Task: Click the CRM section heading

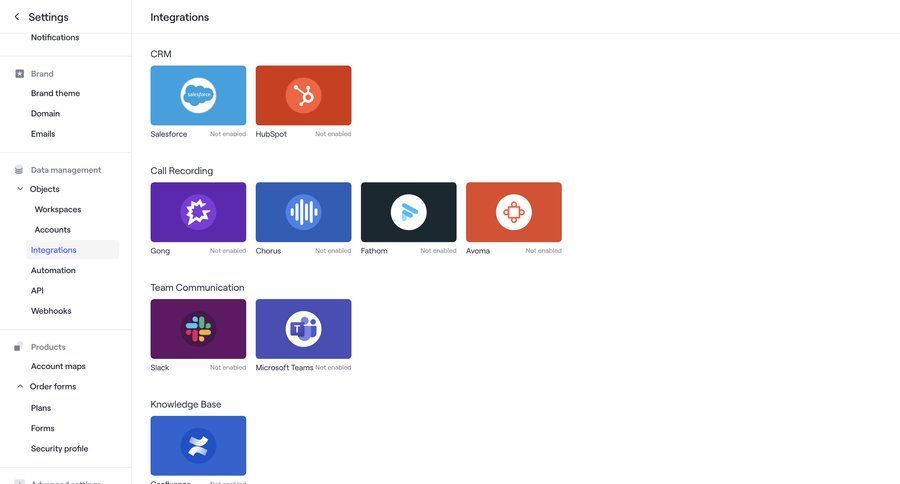Action: 161,54
